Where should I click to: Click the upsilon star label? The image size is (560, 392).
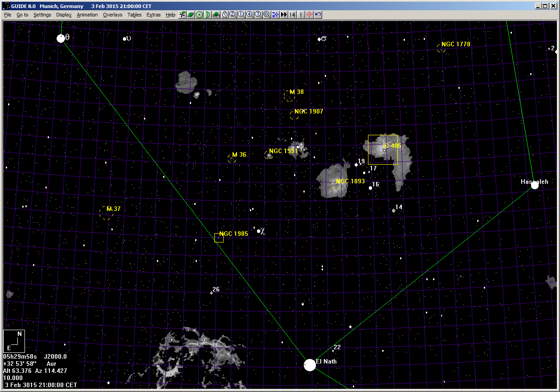tap(129, 38)
